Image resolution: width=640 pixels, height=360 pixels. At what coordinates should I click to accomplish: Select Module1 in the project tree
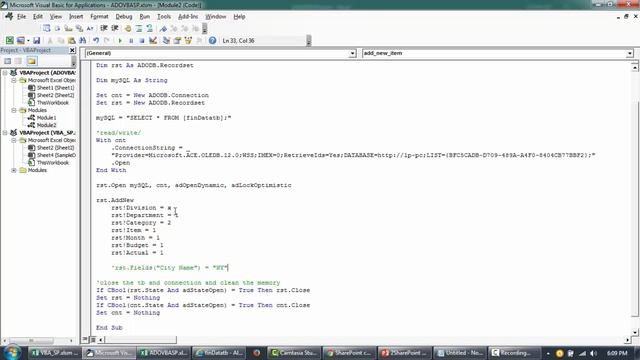46,118
